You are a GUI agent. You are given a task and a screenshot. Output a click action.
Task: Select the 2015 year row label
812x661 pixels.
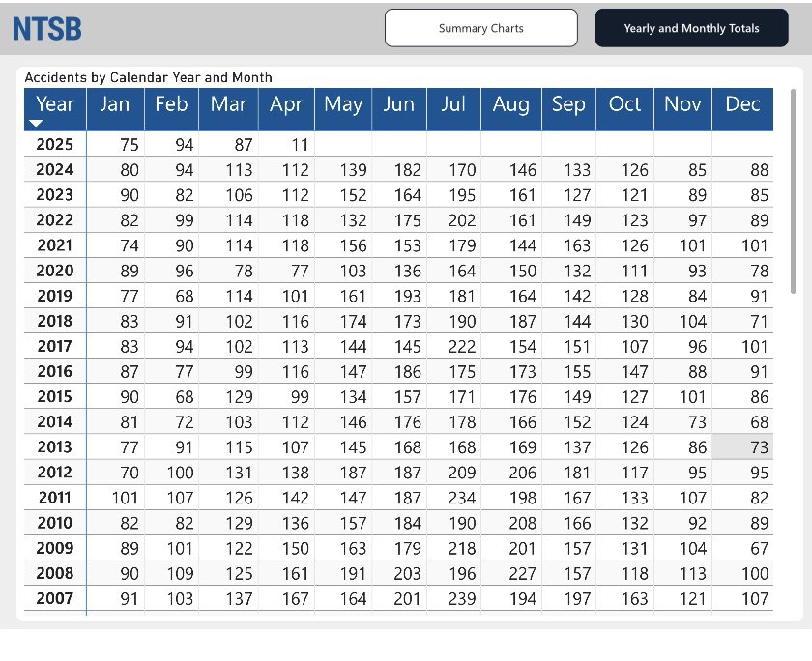[x=55, y=396]
